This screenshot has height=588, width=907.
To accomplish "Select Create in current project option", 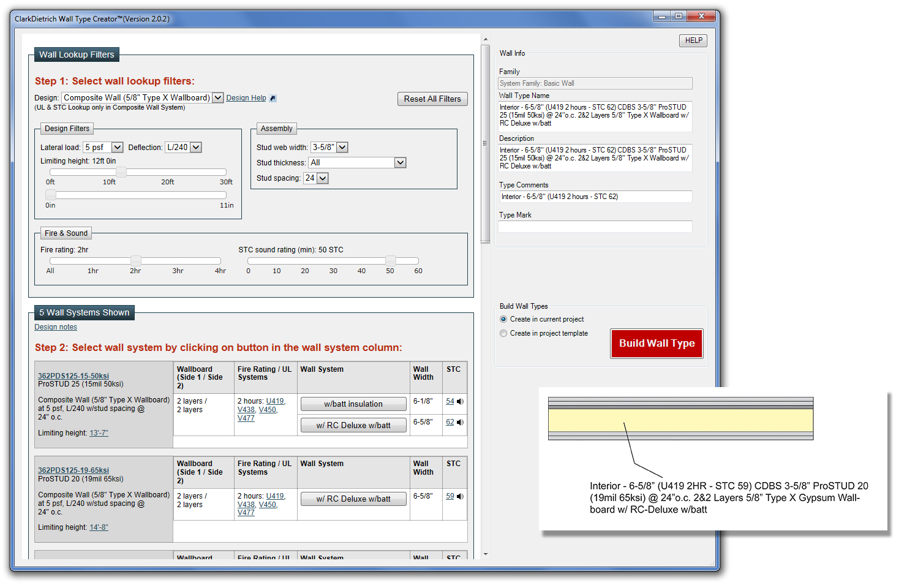I will [x=503, y=319].
